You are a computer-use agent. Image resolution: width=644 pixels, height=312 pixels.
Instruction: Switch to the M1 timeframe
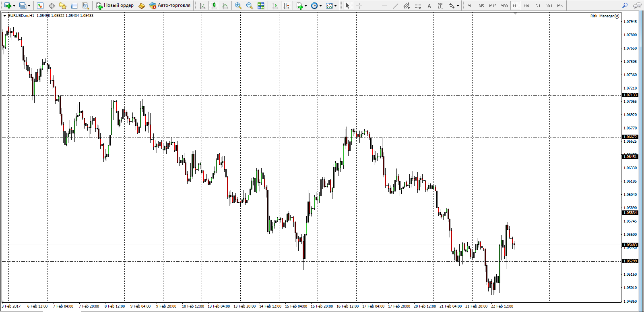[x=470, y=6]
